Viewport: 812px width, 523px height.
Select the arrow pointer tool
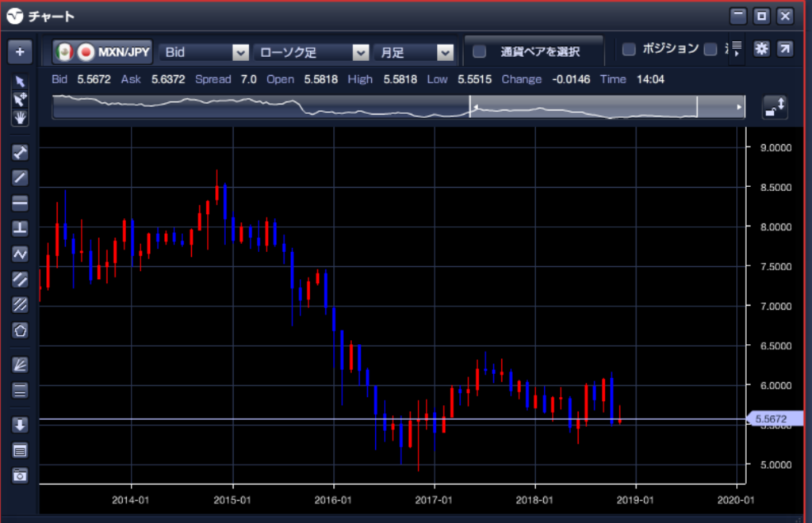(20, 82)
